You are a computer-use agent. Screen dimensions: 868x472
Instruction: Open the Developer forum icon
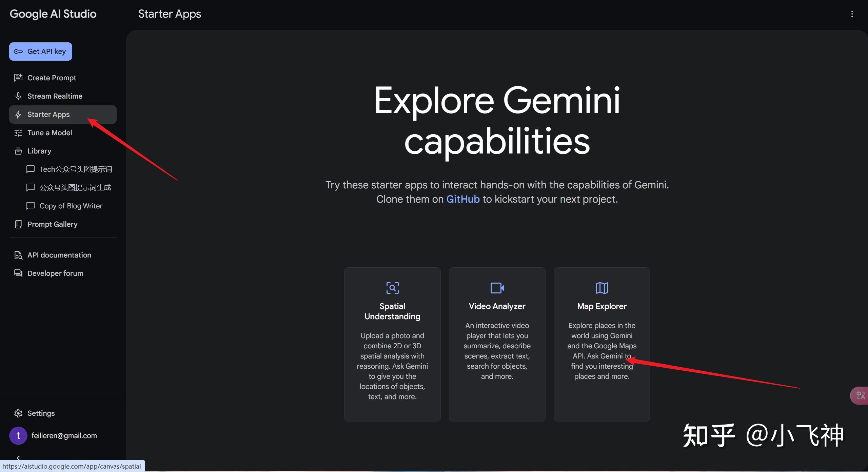click(x=18, y=273)
